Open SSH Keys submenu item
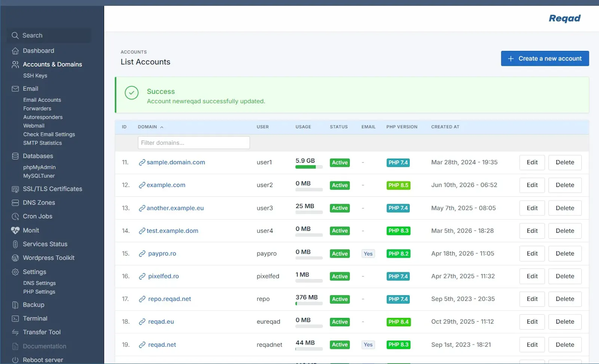Viewport: 599px width, 364px height. (35, 76)
